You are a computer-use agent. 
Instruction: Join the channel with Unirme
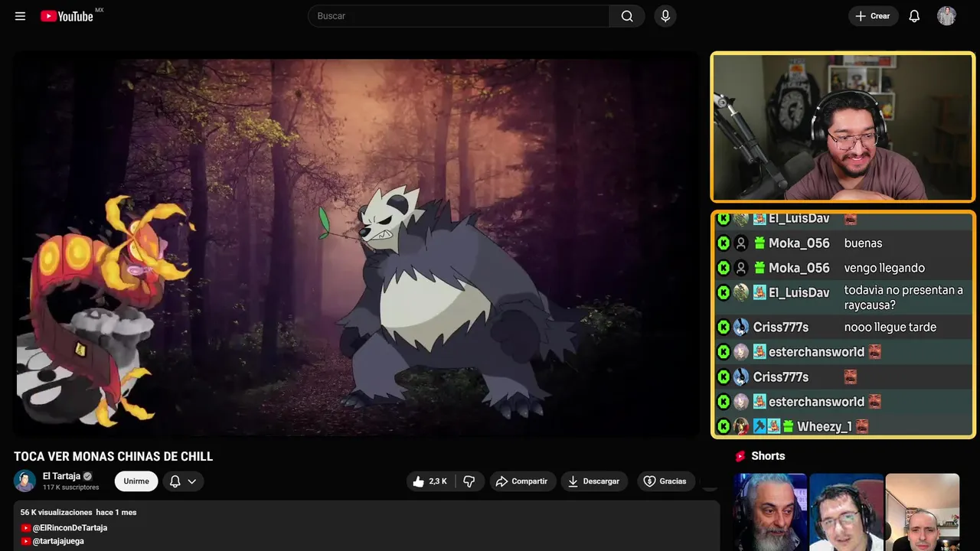(136, 481)
